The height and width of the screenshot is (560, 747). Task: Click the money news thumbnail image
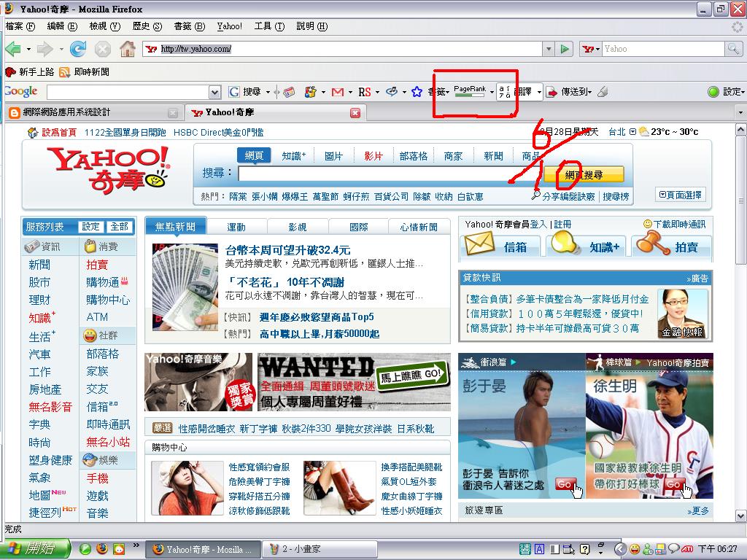pyautogui.click(x=185, y=287)
